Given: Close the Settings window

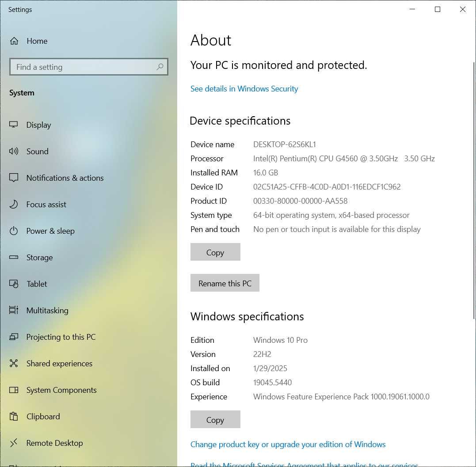Looking at the screenshot, I should [463, 9].
